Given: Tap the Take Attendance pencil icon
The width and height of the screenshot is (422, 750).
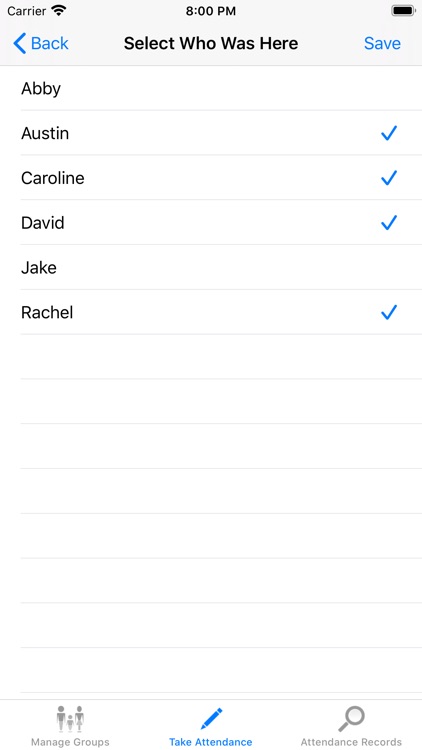Looking at the screenshot, I should [211, 718].
